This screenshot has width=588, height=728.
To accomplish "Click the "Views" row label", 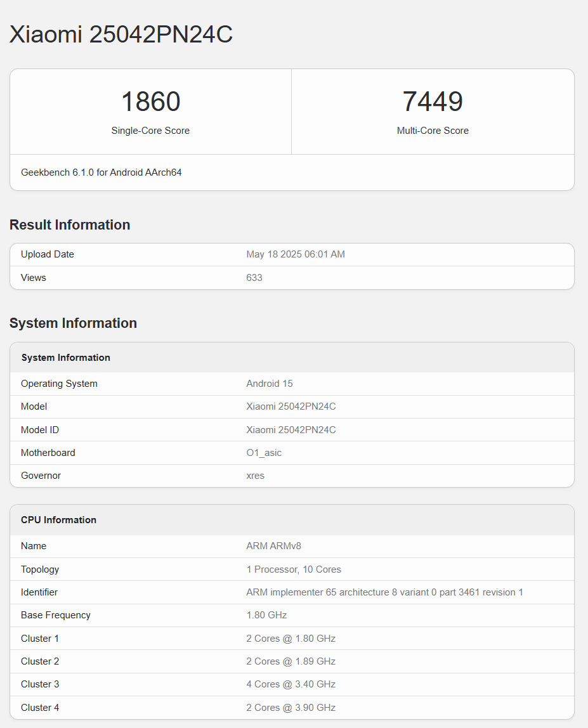I will coord(34,278).
